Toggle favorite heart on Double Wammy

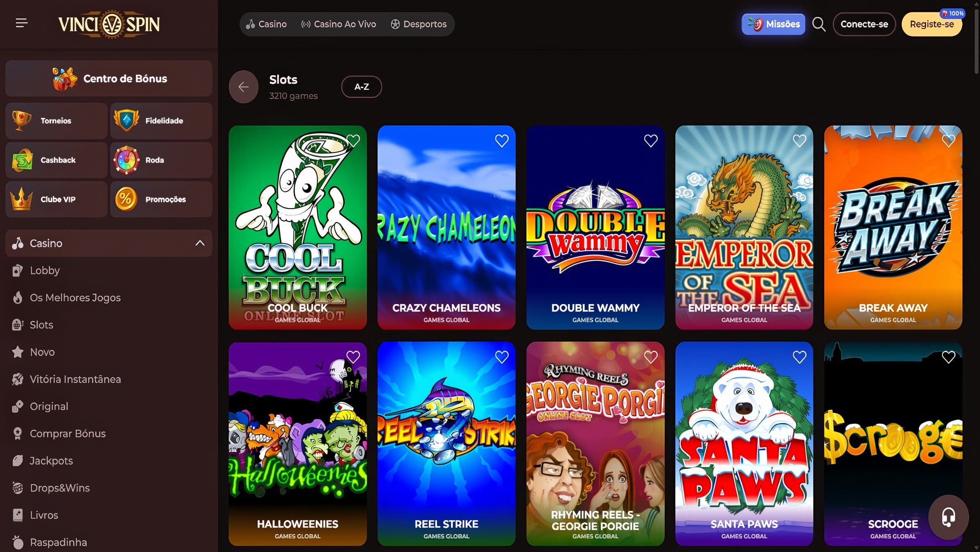[651, 141]
